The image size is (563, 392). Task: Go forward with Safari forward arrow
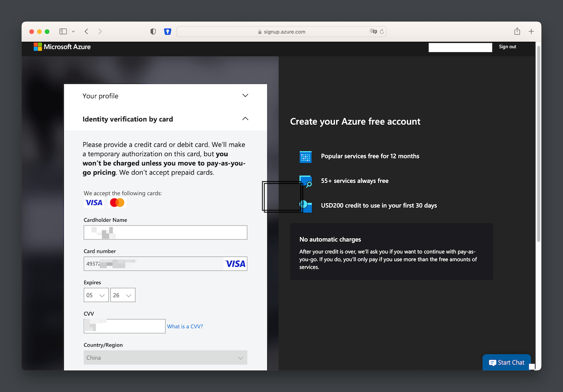tap(100, 31)
